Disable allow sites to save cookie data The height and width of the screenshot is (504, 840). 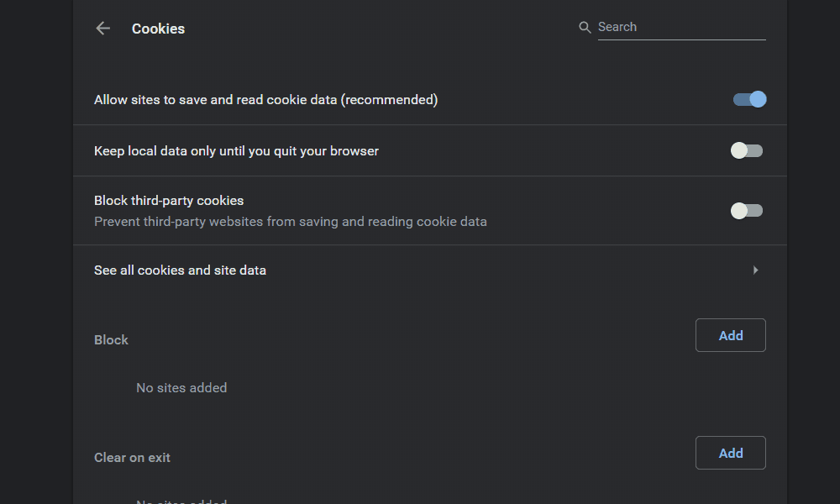[x=748, y=99]
